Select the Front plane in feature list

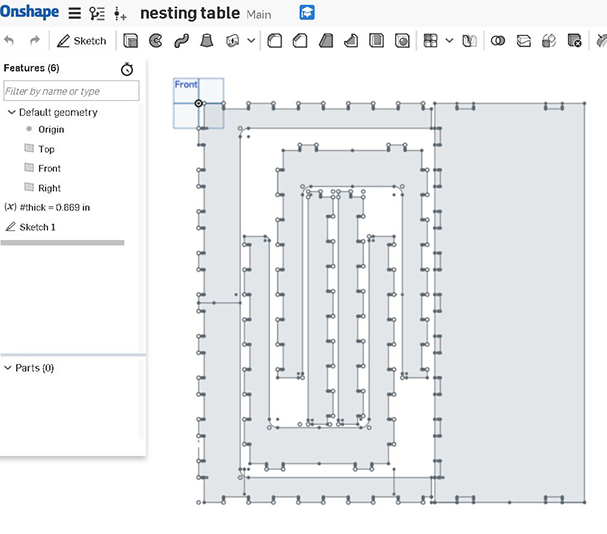click(x=49, y=168)
